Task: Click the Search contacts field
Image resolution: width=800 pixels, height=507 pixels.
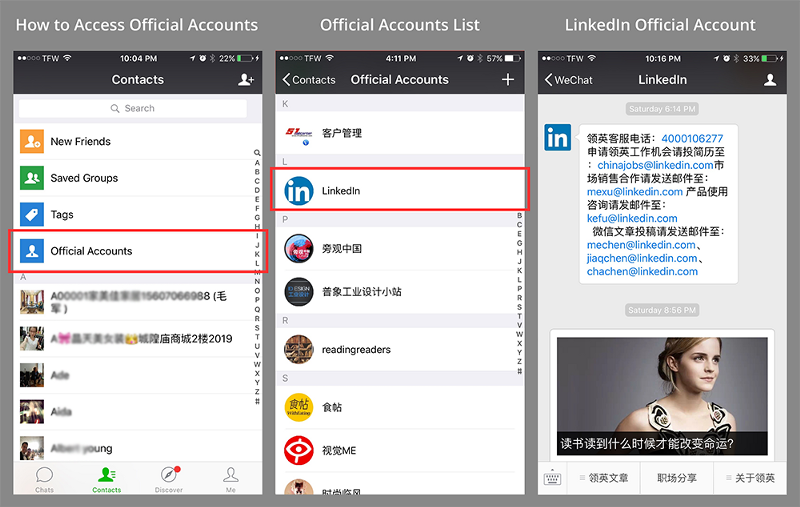Action: tap(138, 108)
